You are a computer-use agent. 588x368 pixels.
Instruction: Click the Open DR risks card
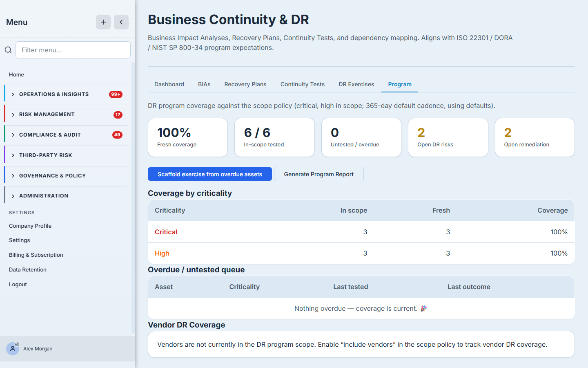click(x=448, y=137)
